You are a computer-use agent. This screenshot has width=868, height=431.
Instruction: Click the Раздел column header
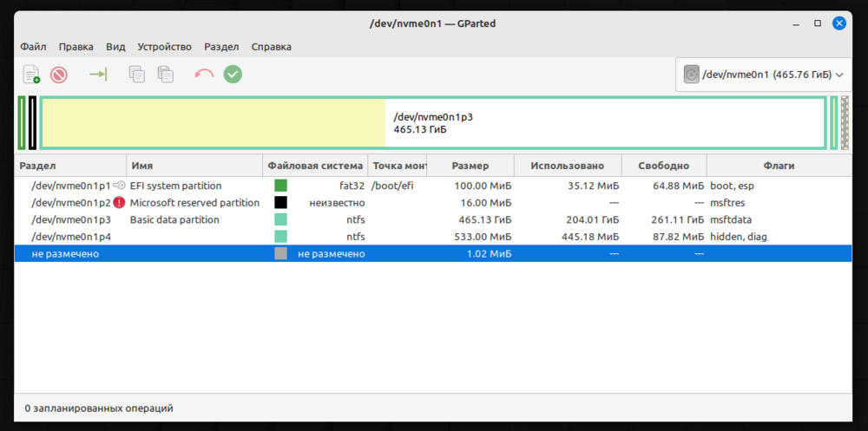pos(70,166)
